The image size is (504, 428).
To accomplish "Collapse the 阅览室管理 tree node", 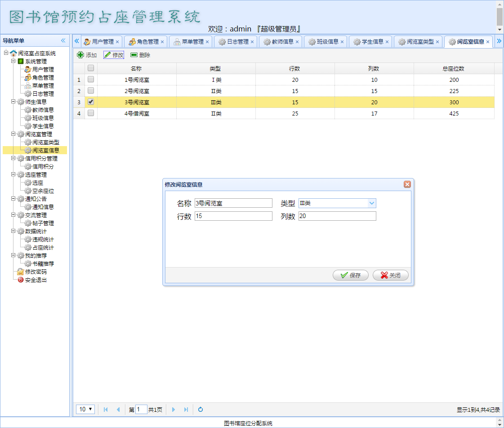I will [x=13, y=134].
